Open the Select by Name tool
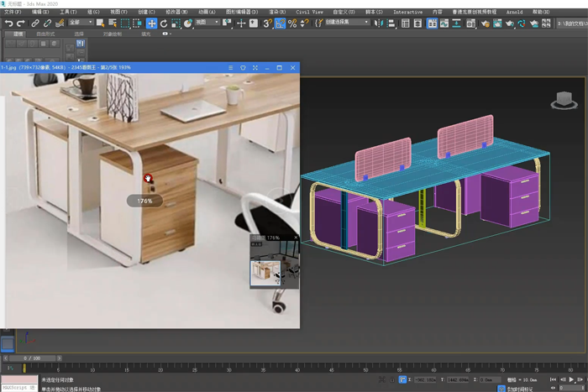 [x=113, y=24]
